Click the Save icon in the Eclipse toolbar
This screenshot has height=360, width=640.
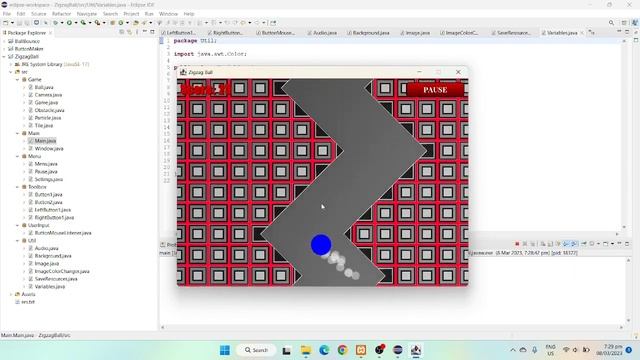point(19,23)
